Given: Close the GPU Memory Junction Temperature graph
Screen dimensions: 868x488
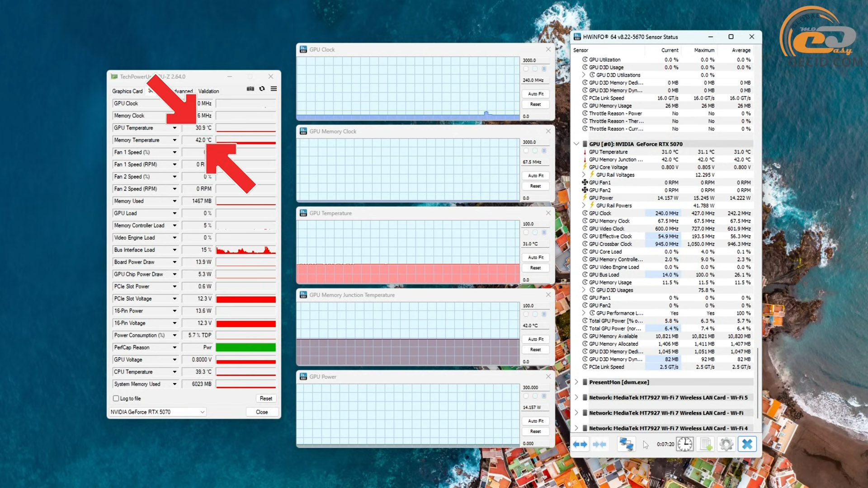Looking at the screenshot, I should pos(548,295).
